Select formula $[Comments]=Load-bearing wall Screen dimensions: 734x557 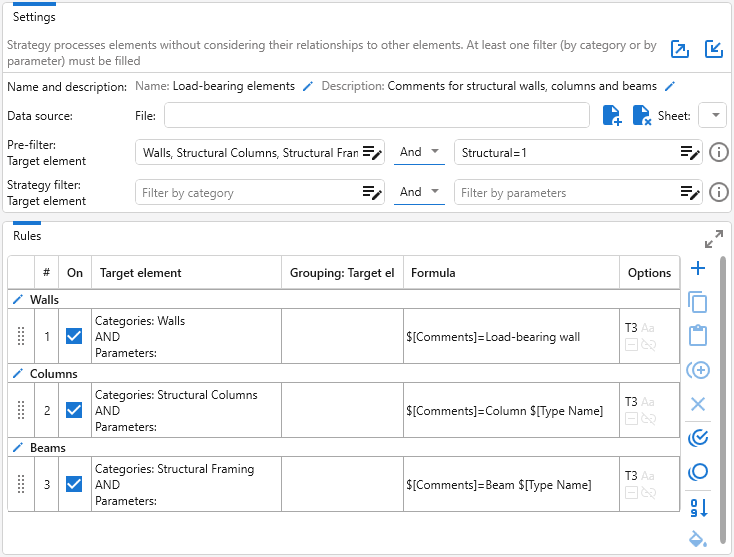[x=493, y=337]
